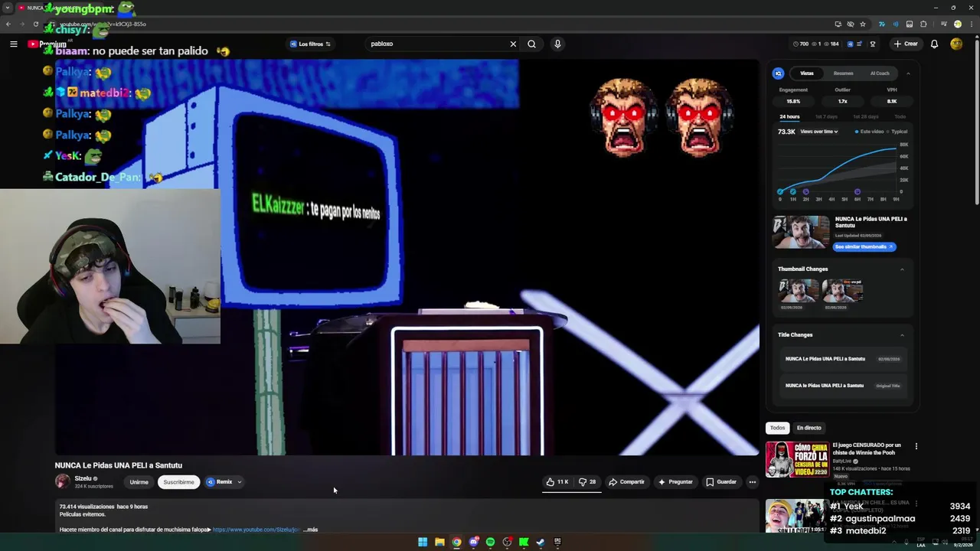Click the crossed-eye icon in address bar
This screenshot has height=551, width=980.
click(851, 24)
